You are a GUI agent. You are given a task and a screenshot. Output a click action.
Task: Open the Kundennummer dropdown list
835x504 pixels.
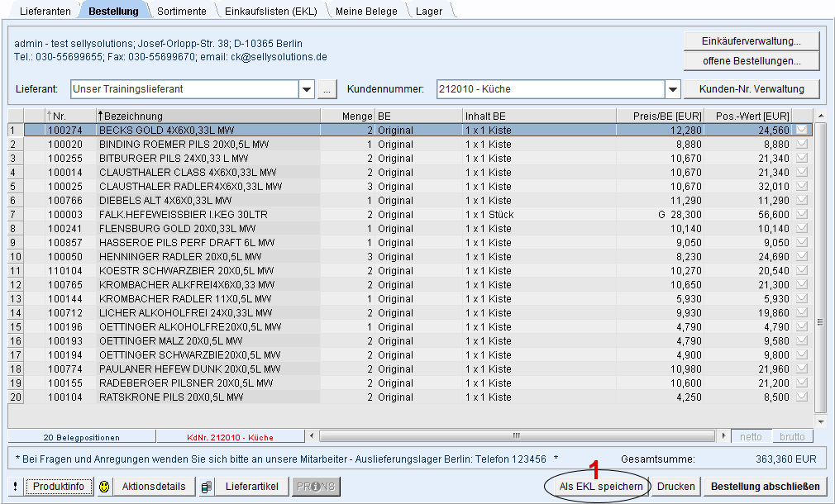672,89
